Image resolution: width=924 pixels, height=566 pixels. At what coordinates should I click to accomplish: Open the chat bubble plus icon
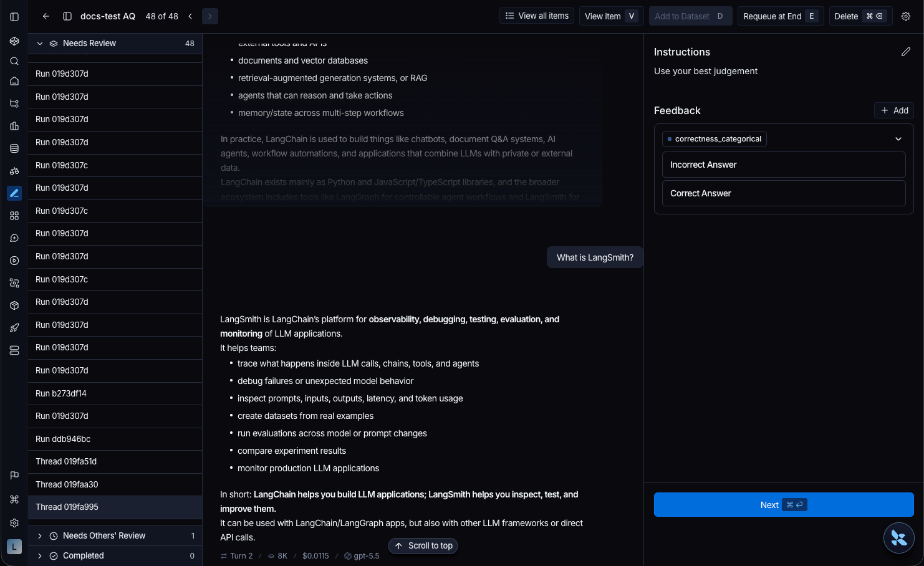coord(14,238)
